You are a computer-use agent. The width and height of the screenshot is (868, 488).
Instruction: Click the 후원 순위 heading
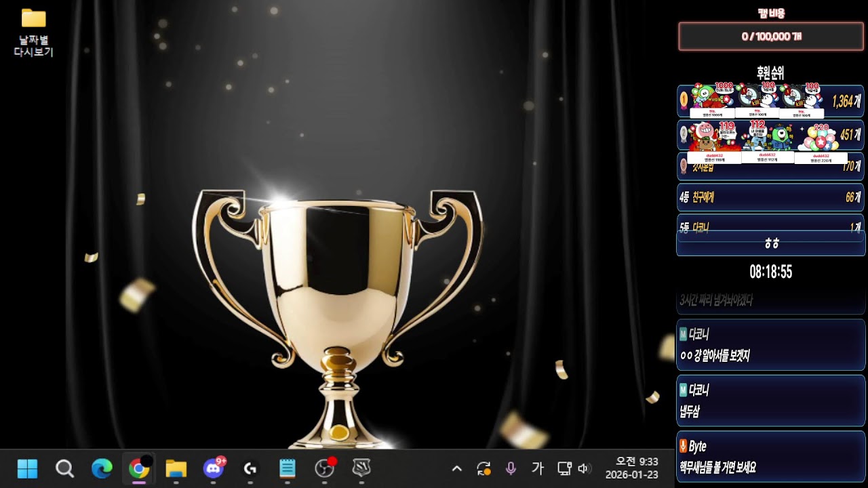pyautogui.click(x=770, y=73)
